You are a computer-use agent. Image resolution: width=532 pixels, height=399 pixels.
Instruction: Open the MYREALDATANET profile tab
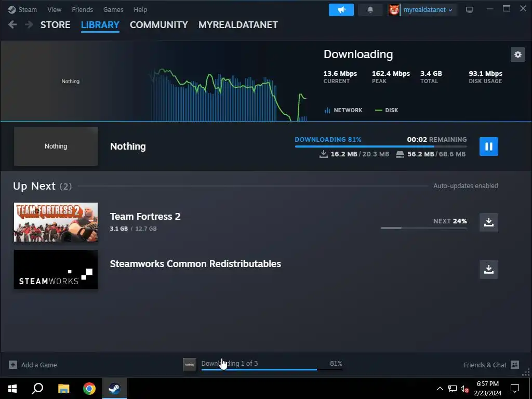[238, 25]
